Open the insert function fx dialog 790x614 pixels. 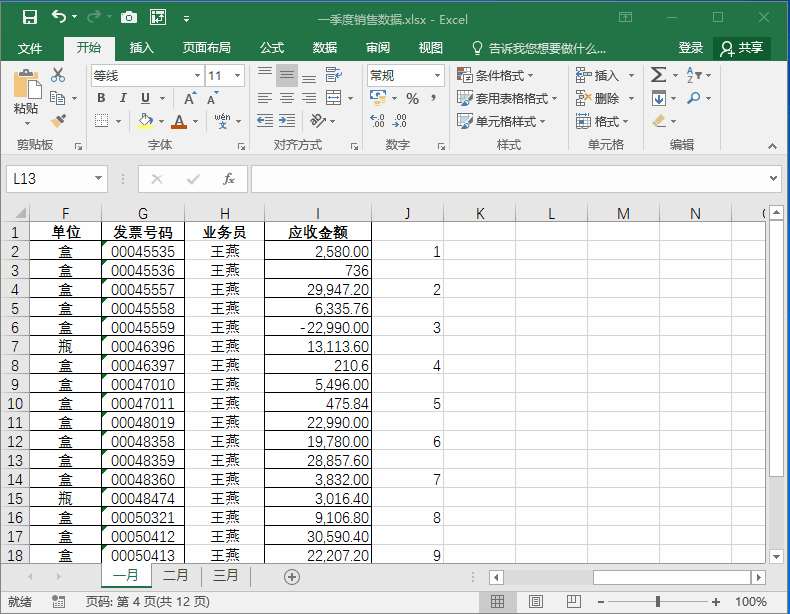[229, 179]
